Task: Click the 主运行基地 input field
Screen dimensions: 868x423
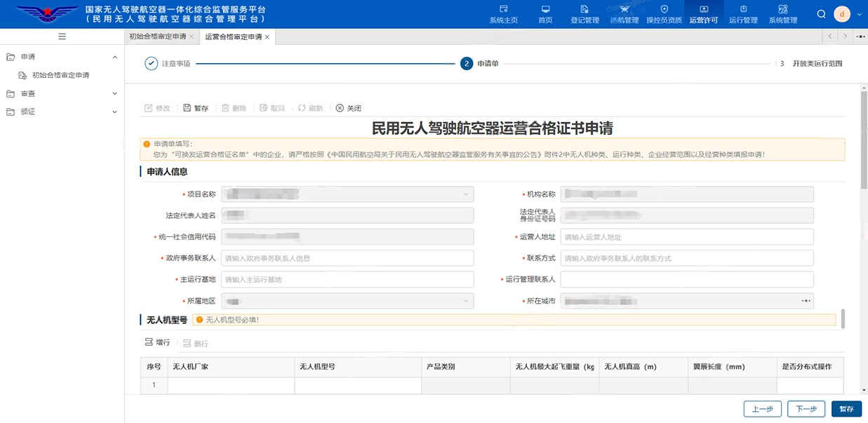Action: (347, 279)
